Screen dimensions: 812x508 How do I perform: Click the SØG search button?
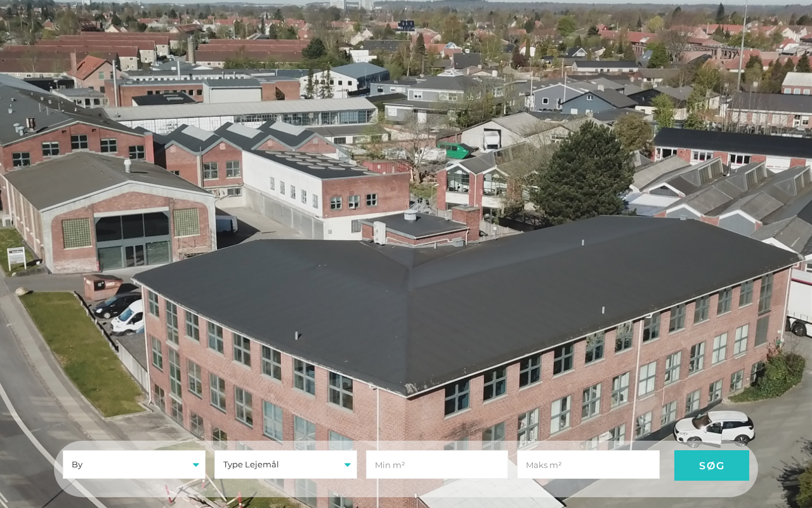712,465
